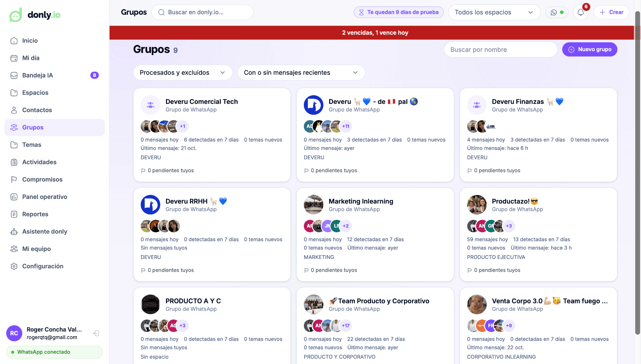Screen dimensions: 641x364
Task: Click the Buscar por nombre field
Action: tap(500, 50)
